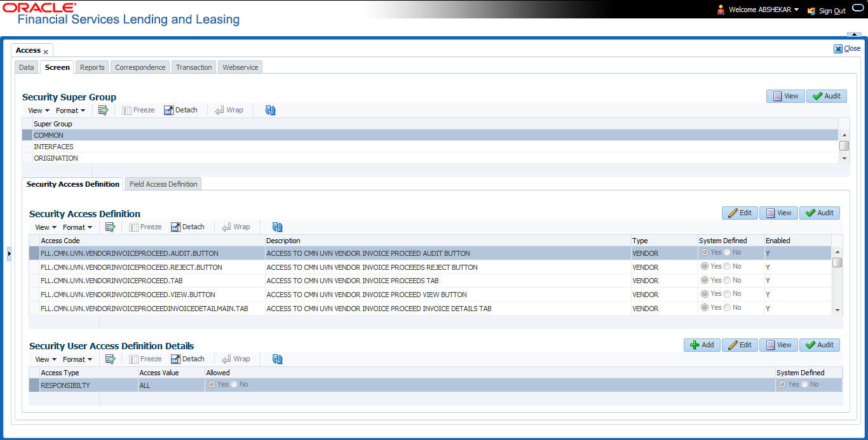Click Wrap in Security Access Definition toolbar
Image resolution: width=868 pixels, height=440 pixels.
[236, 227]
